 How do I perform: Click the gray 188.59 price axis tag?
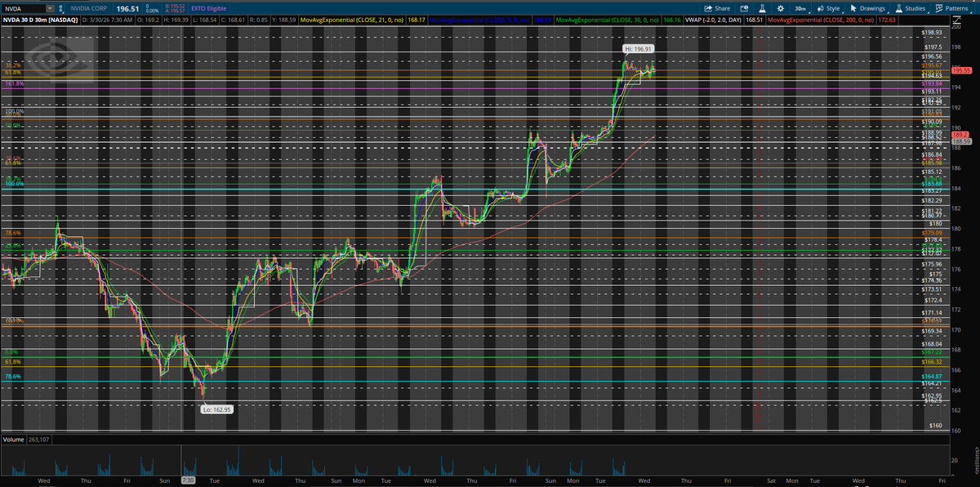[961, 142]
